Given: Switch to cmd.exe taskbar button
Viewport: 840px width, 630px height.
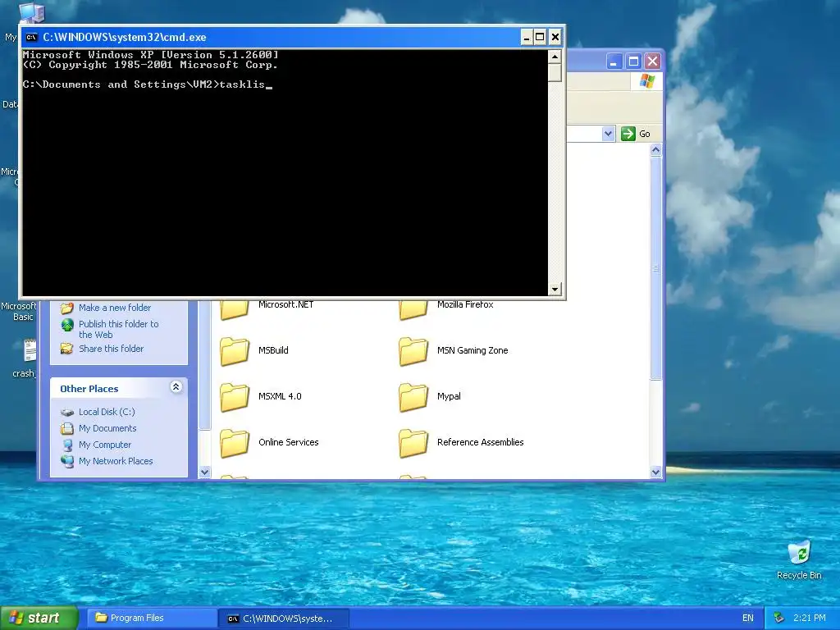Looking at the screenshot, I should (284, 619).
